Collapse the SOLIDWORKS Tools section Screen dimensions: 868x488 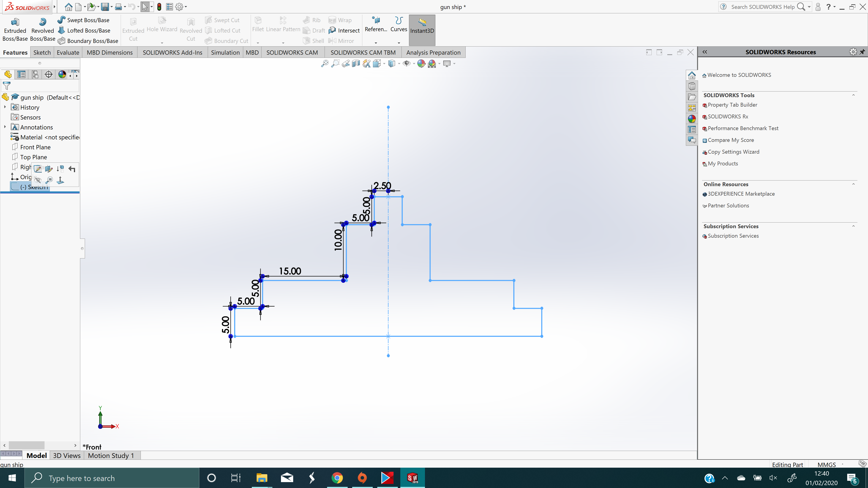854,95
